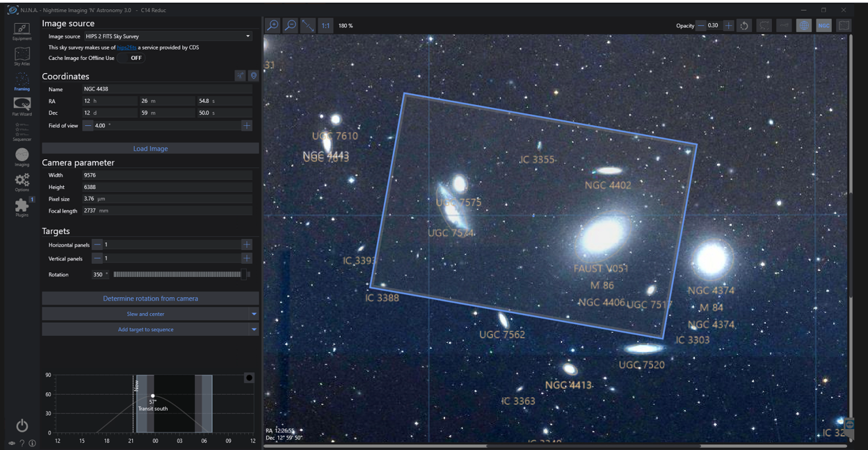Open the Sky Atlas section

pyautogui.click(x=22, y=56)
